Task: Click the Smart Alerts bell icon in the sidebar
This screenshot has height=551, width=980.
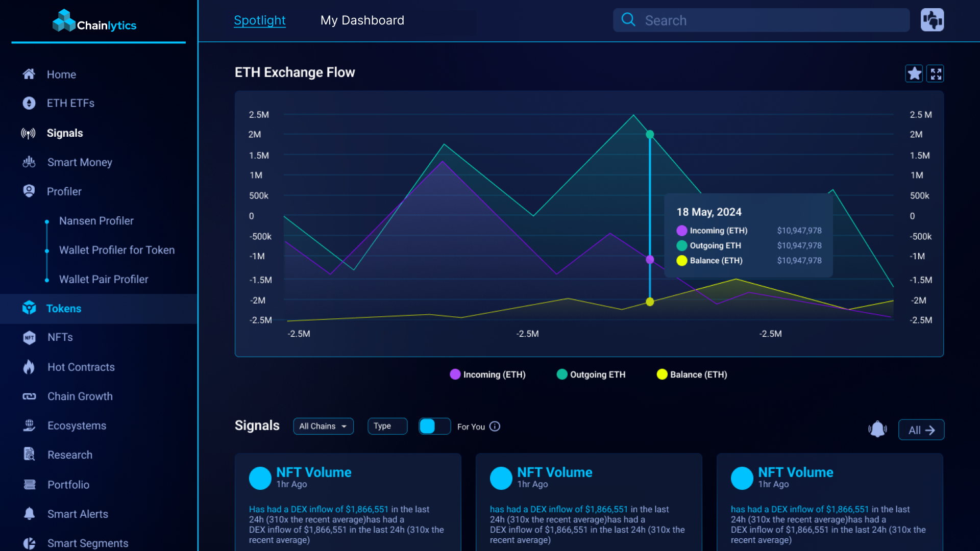Action: point(29,514)
